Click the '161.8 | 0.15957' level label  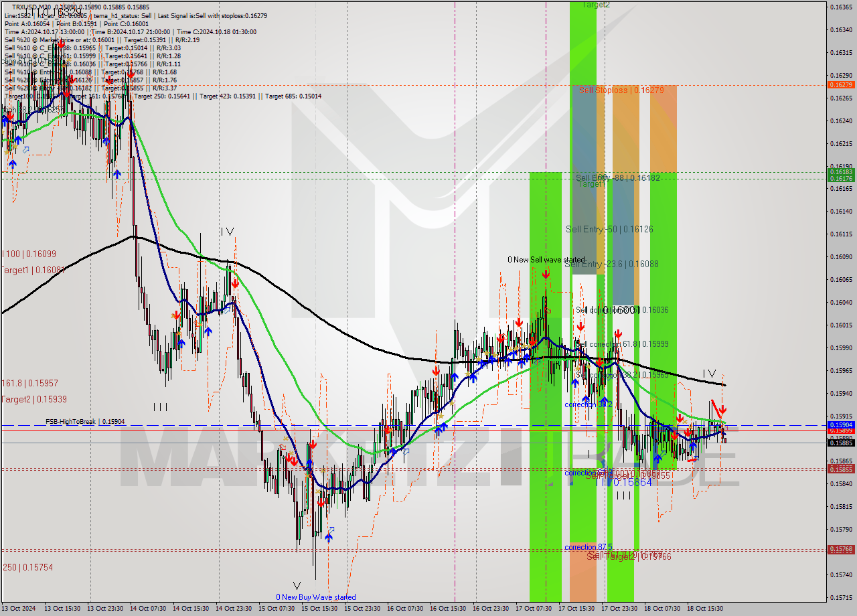click(x=29, y=383)
